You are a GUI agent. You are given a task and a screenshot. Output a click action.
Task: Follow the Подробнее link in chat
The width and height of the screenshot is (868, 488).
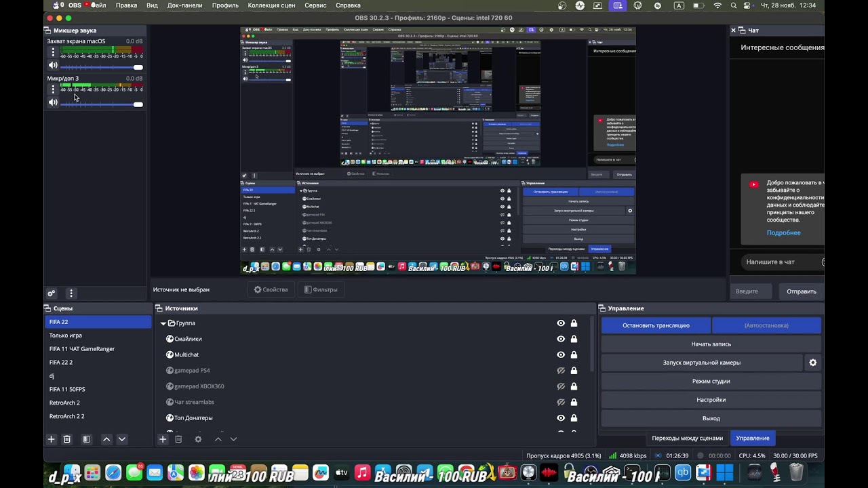coord(783,232)
